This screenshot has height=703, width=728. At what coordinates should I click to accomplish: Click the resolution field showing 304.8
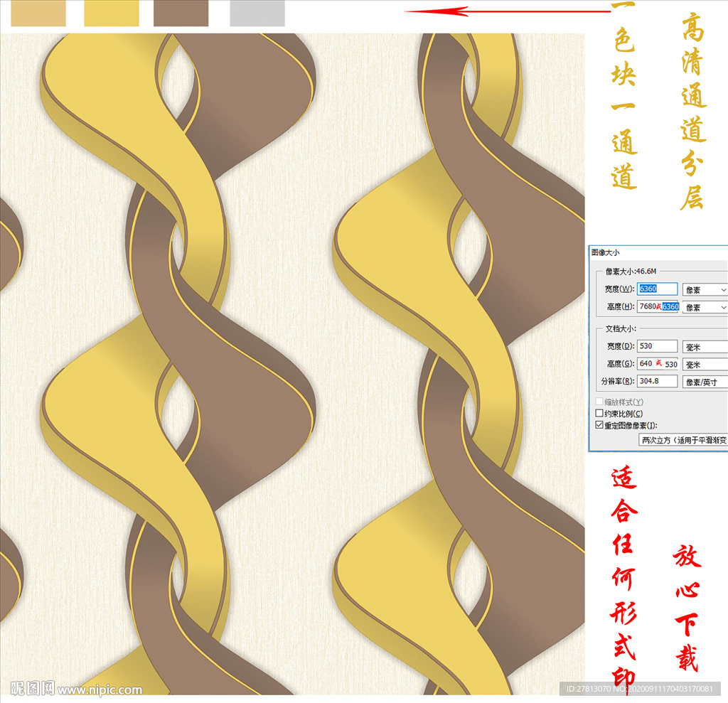click(657, 381)
